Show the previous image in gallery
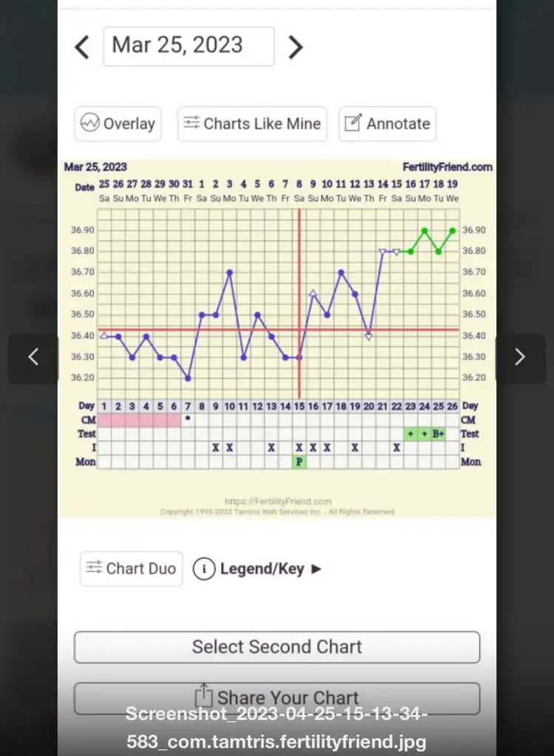The image size is (554, 756). [33, 357]
